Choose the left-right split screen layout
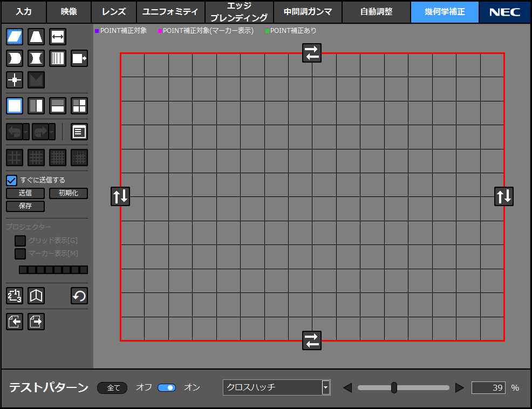Screen dimensions: 532x409 click(x=36, y=106)
